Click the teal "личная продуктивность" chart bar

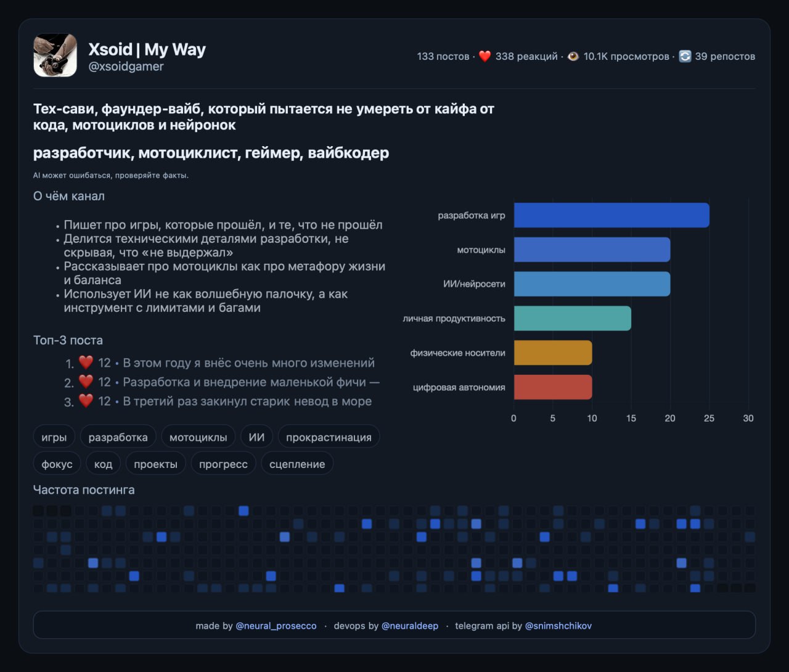(x=572, y=318)
